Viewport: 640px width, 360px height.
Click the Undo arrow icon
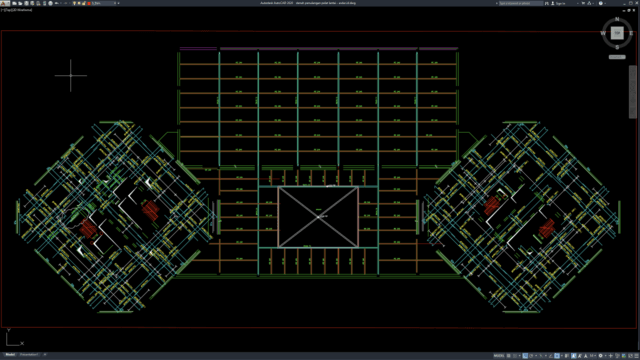coord(56,3)
